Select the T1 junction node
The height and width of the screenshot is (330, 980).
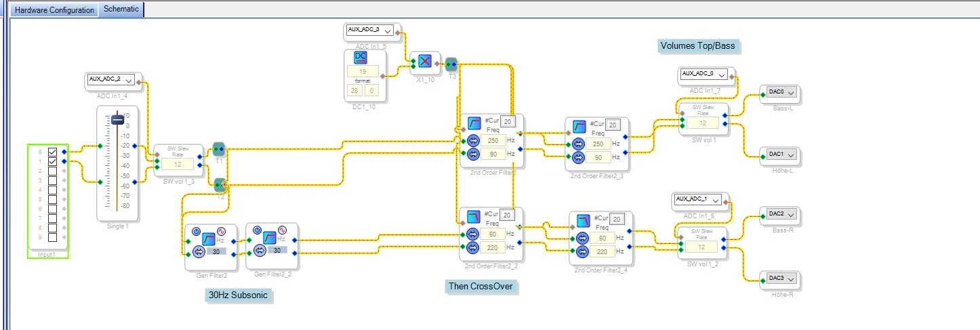[x=219, y=149]
